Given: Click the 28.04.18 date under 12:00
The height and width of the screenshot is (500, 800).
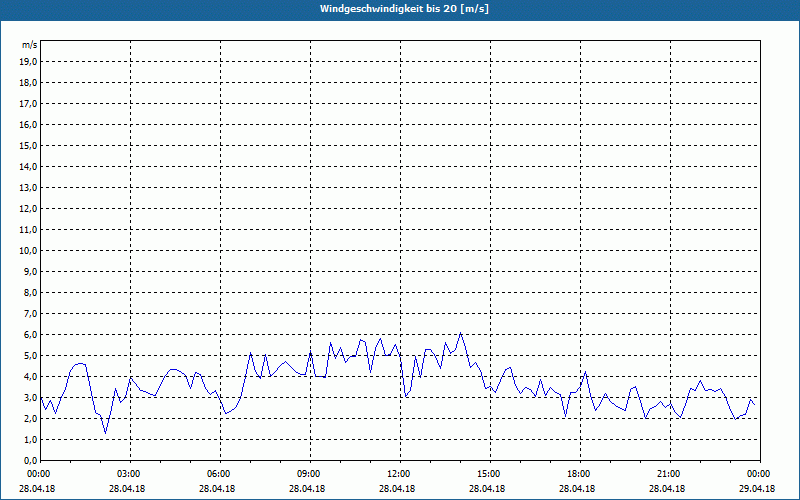Looking at the screenshot, I should point(397,489).
